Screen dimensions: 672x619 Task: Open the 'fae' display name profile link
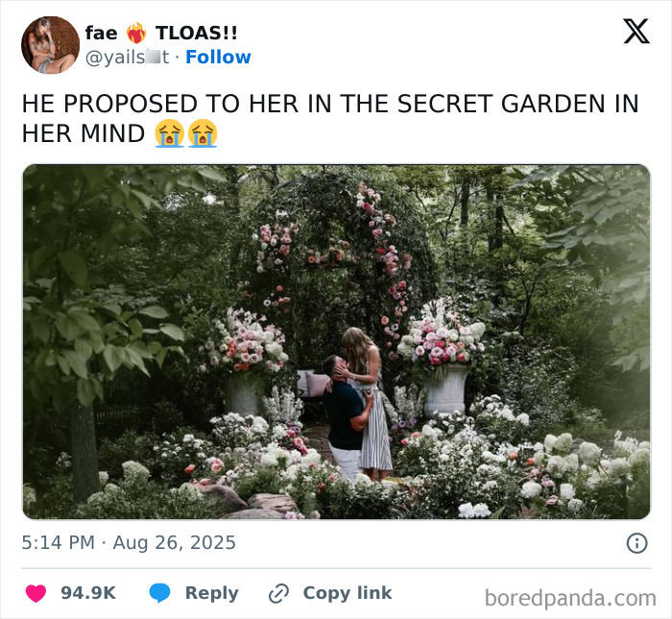(102, 33)
